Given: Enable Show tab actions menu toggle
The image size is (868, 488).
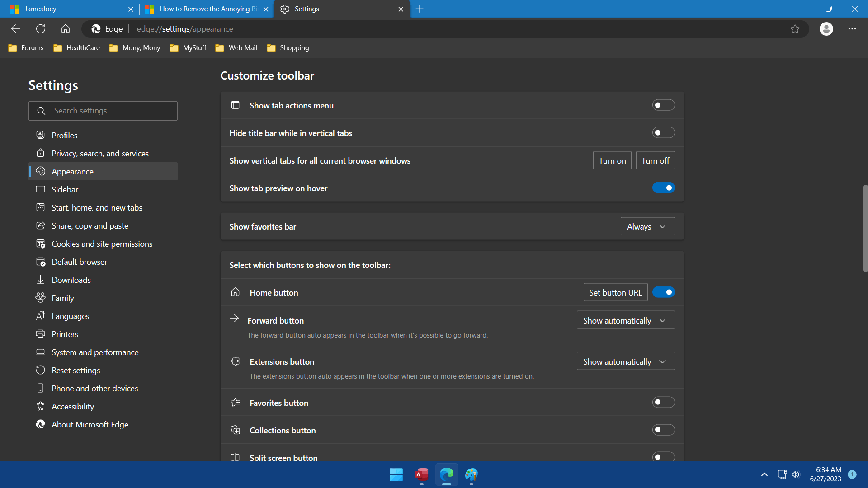Looking at the screenshot, I should click(x=663, y=105).
